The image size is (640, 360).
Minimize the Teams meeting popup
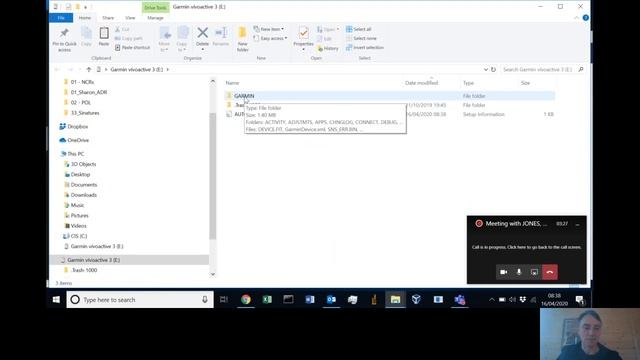pyautogui.click(x=577, y=224)
